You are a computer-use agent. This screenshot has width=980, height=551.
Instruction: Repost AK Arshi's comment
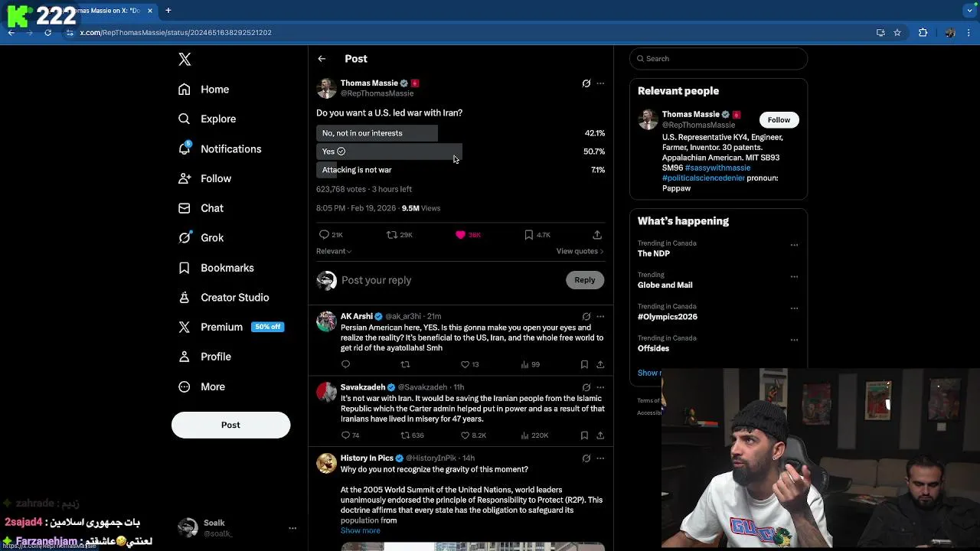405,364
